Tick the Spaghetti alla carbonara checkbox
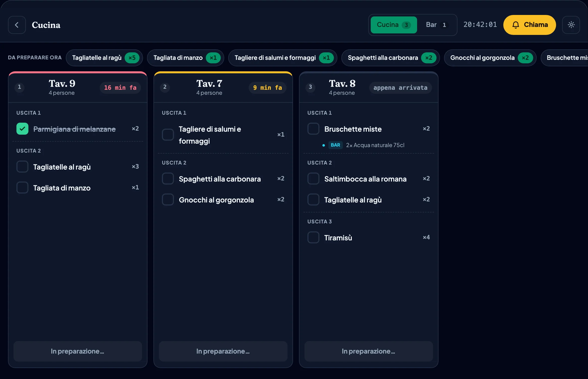The width and height of the screenshot is (588, 379). (168, 179)
